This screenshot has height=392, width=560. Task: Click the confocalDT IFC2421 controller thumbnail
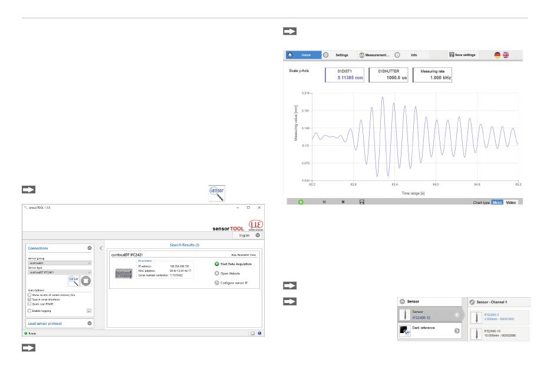pyautogui.click(x=124, y=274)
